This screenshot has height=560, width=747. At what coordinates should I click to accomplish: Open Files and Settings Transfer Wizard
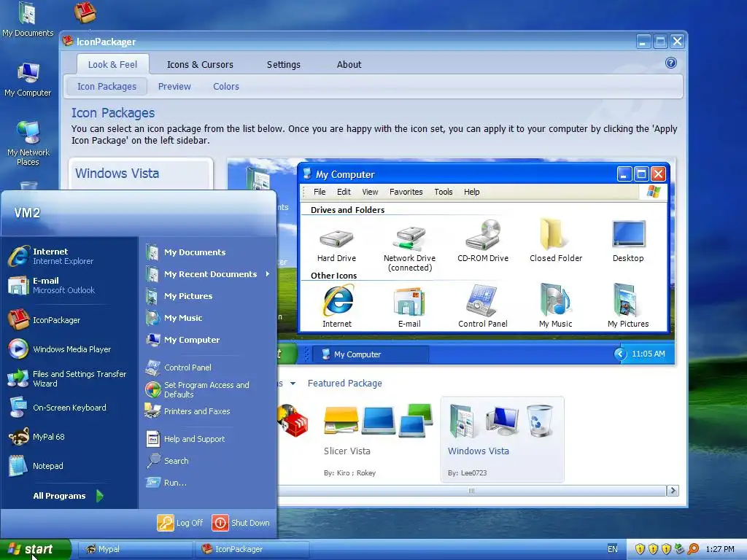click(x=69, y=378)
